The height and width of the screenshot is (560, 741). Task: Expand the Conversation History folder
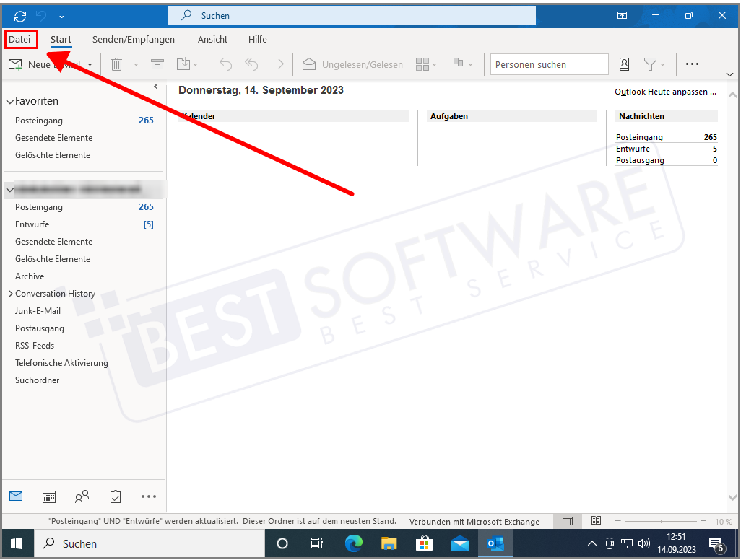pos(11,293)
